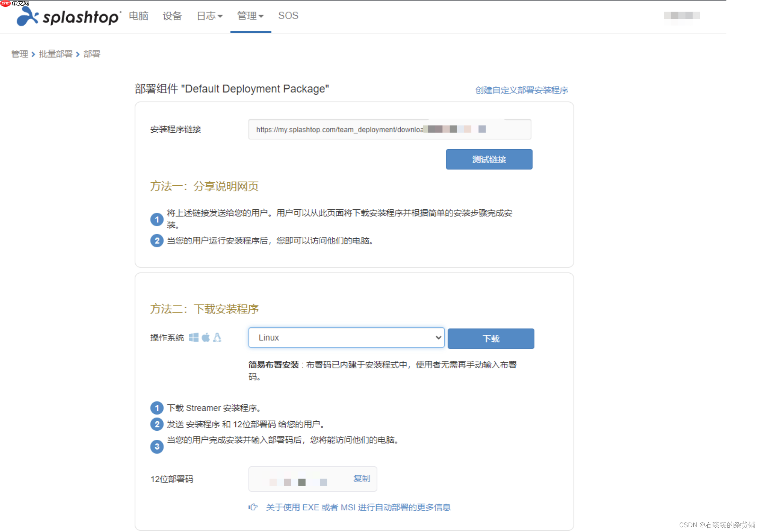Select the Linux penguin icon
This screenshot has height=532, width=761.
(217, 338)
